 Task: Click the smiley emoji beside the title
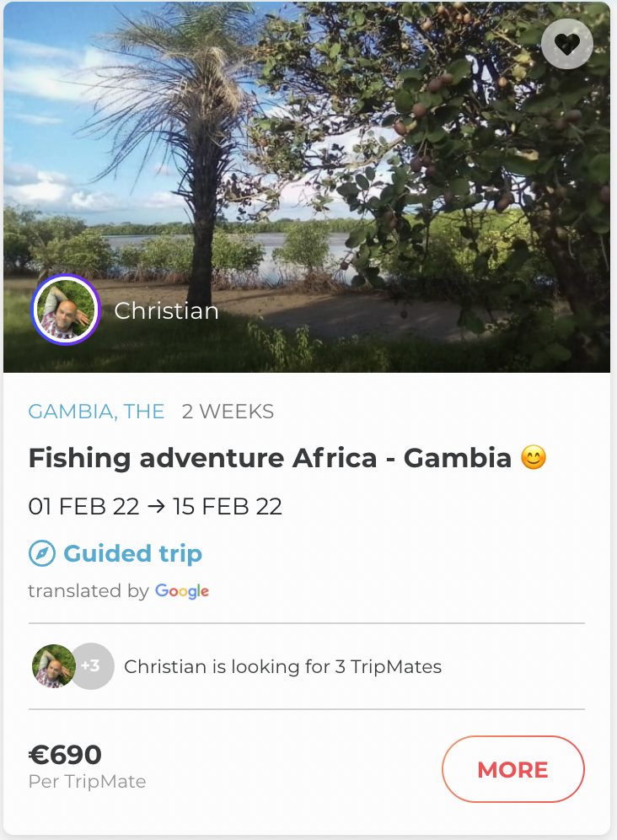coord(534,458)
